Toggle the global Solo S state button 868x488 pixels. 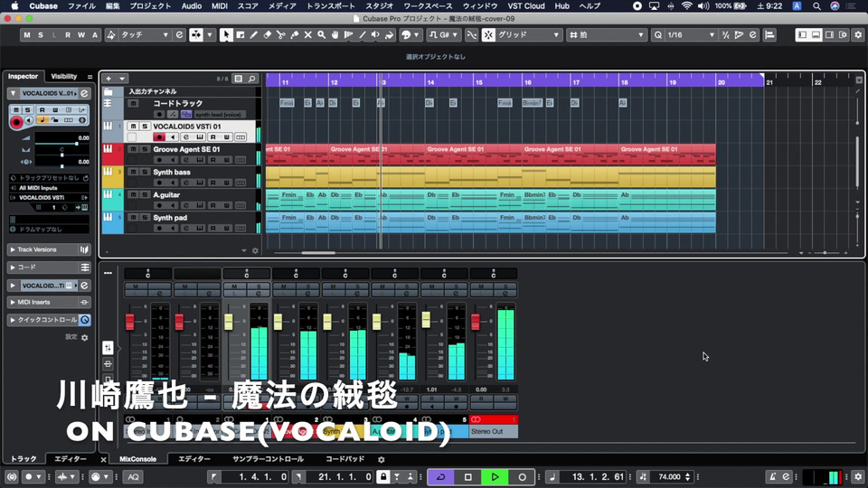41,35
